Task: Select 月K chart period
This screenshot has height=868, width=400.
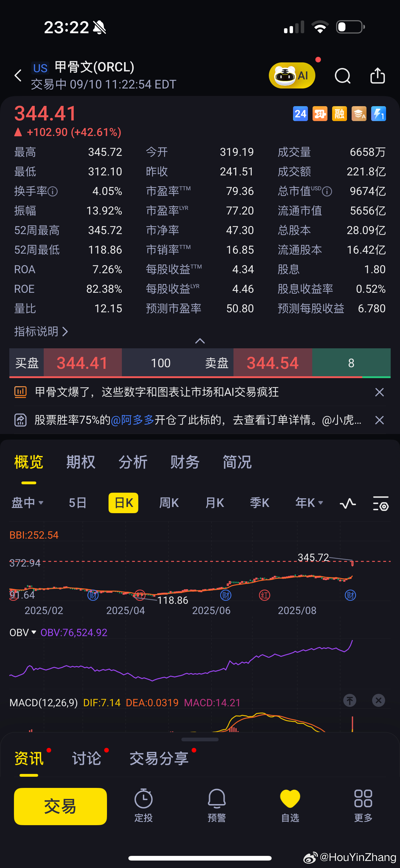Action: click(x=215, y=503)
